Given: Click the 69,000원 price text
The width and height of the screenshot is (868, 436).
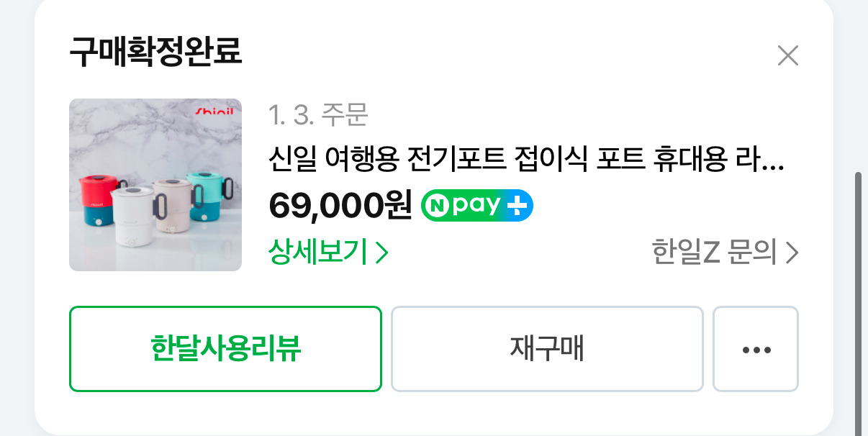Looking at the screenshot, I should pos(340,206).
